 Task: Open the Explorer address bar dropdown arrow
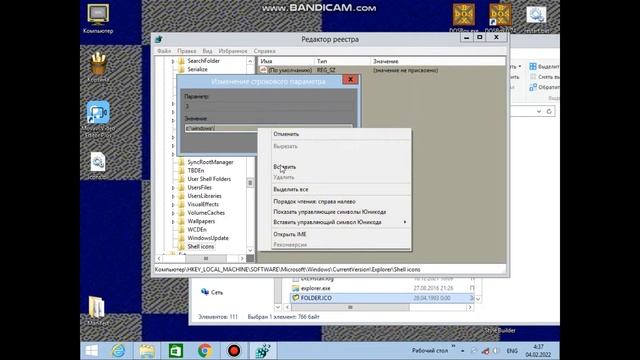pyautogui.click(x=539, y=111)
